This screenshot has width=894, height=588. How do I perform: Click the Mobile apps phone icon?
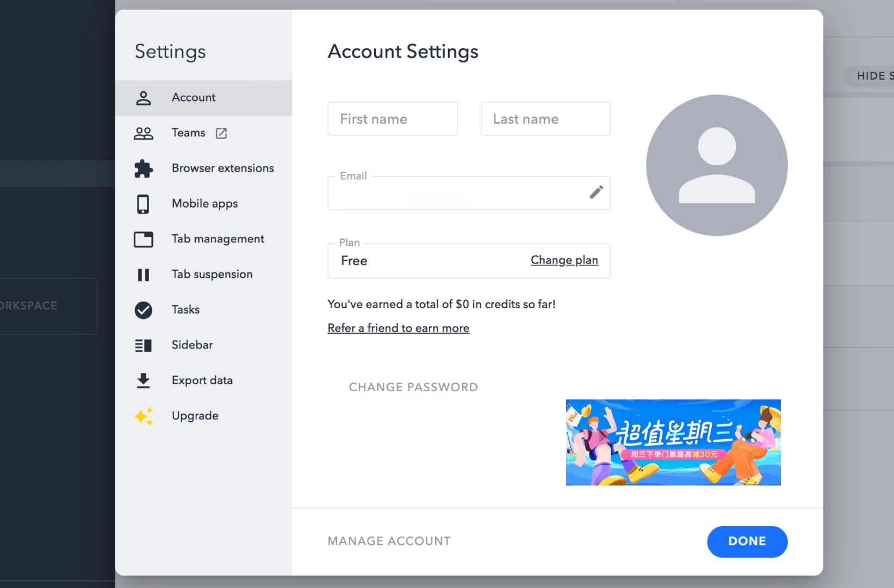[143, 204]
